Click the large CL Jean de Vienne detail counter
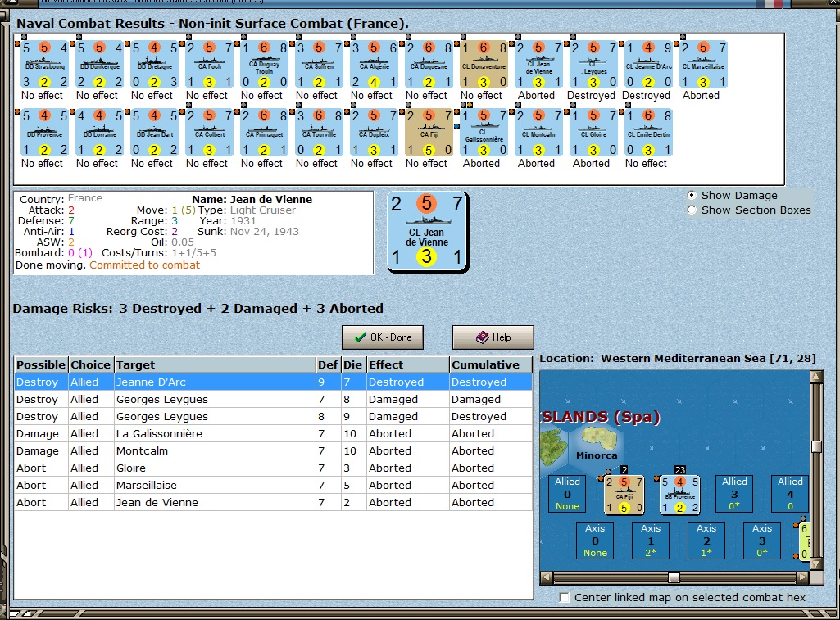Viewport: 840px width, 620px height. [x=427, y=231]
